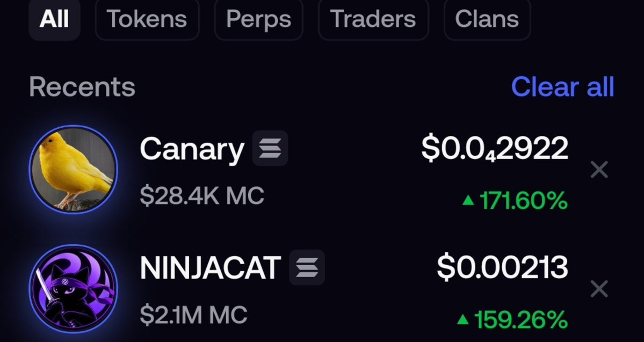Show the Traders tab
This screenshot has width=644, height=342.
coord(373,19)
